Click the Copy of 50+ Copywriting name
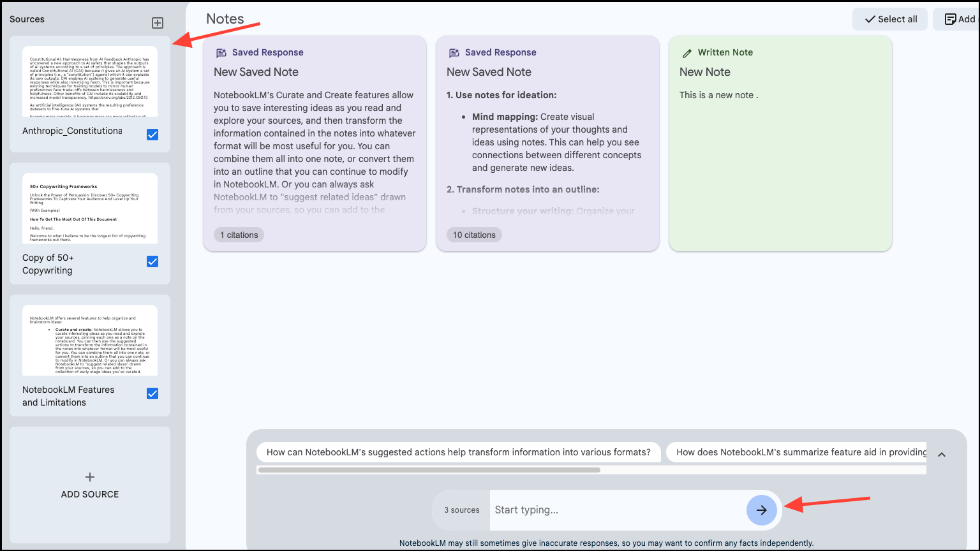This screenshot has height=551, width=980. pyautogui.click(x=48, y=264)
